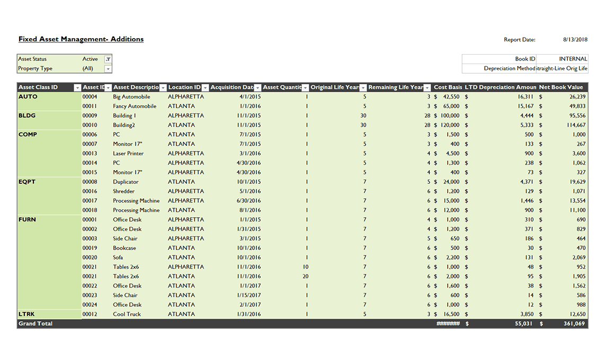
Task: Select asset ID 00024 cell
Action: (90, 305)
